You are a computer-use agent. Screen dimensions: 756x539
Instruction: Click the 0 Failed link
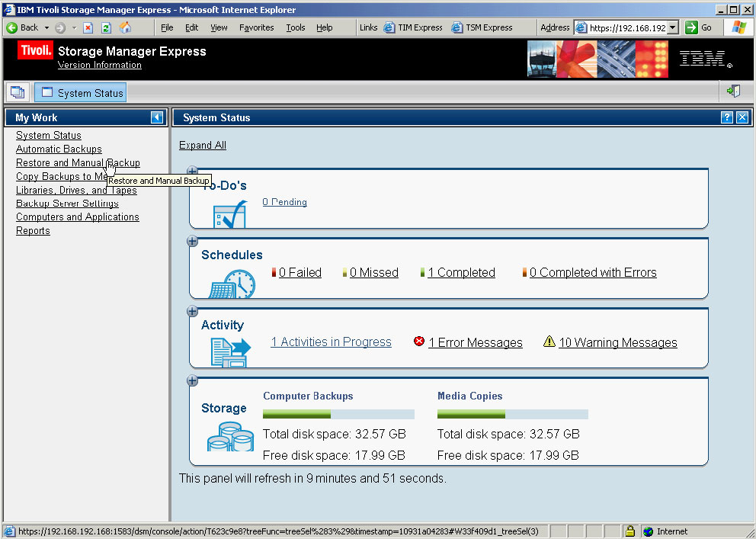click(x=300, y=272)
